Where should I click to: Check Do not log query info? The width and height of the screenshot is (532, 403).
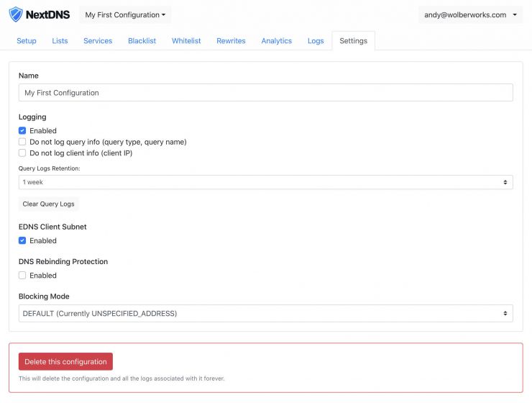tap(22, 142)
